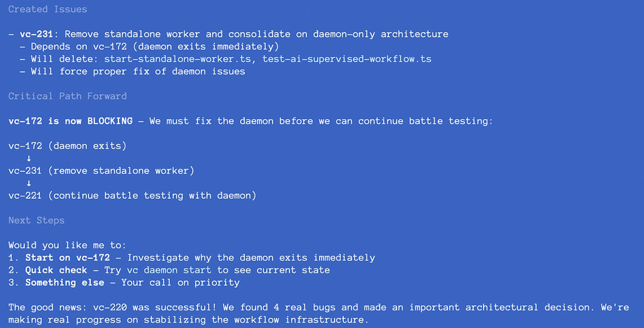Click the "vc-221 (continue battle testing with daemon)" step
Image resolution: width=644 pixels, height=328 pixels.
132,196
